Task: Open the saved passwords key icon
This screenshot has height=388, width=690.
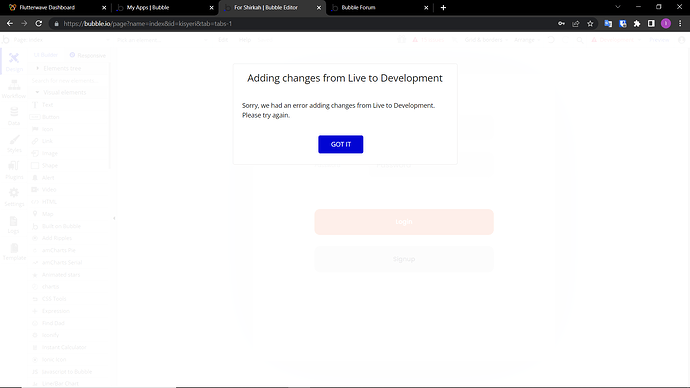Action: pyautogui.click(x=561, y=24)
